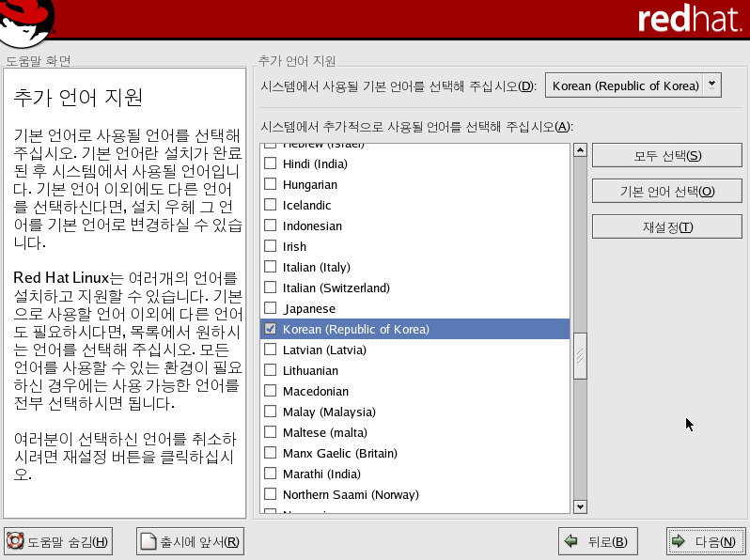The height and width of the screenshot is (560, 750).
Task: Select the Japanese row text
Action: pyautogui.click(x=309, y=308)
